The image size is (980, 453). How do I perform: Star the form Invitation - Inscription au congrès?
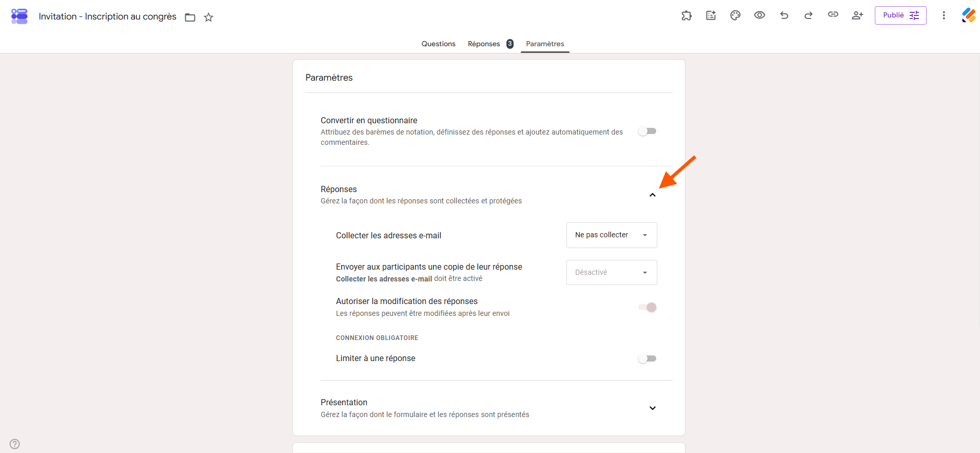208,17
